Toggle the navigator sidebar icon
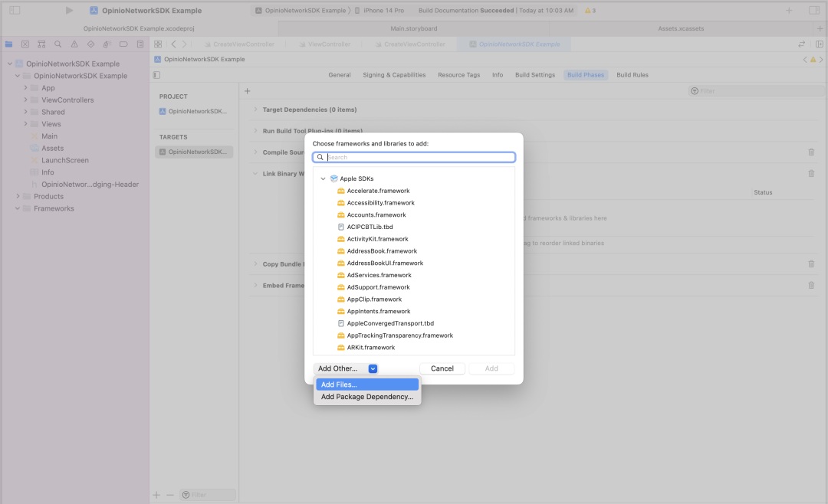828x504 pixels. point(15,11)
